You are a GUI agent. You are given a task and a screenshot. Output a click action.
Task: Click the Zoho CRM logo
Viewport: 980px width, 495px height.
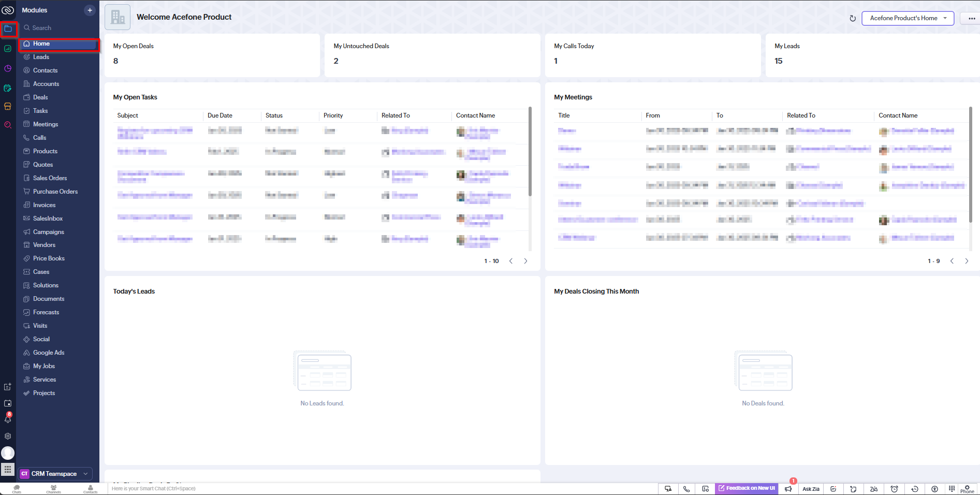[x=8, y=10]
